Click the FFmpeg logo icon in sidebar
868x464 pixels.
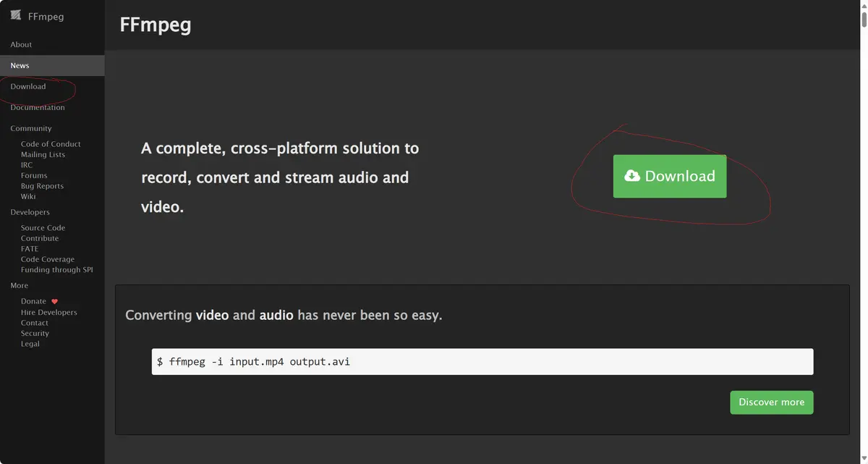coord(15,15)
